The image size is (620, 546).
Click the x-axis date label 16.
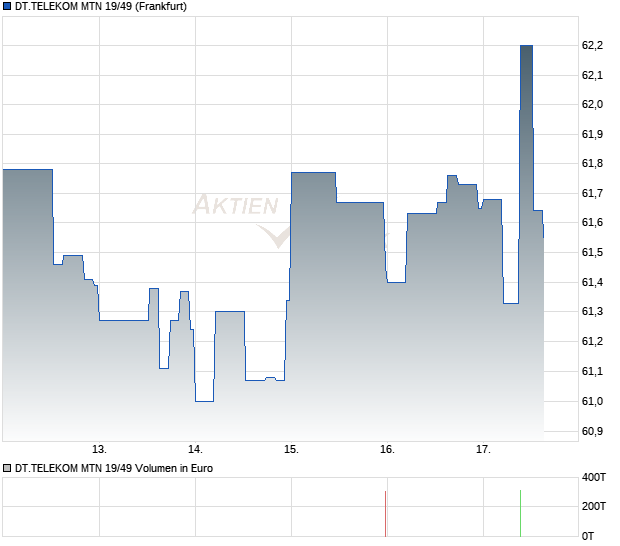[x=388, y=450]
